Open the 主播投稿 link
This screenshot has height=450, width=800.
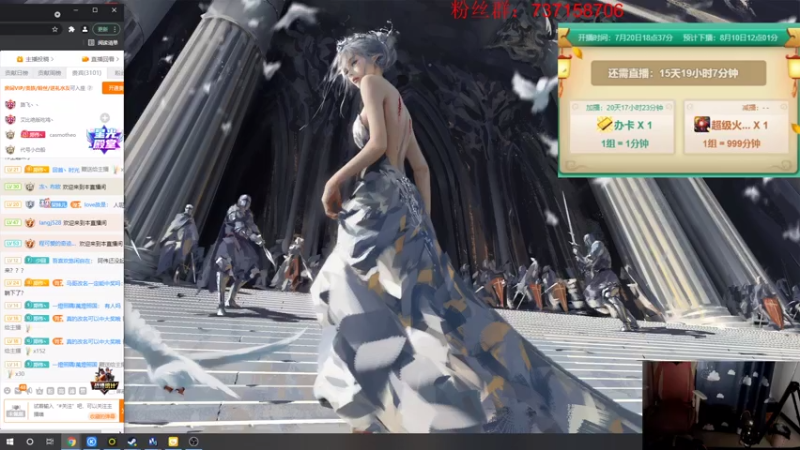click(35, 59)
